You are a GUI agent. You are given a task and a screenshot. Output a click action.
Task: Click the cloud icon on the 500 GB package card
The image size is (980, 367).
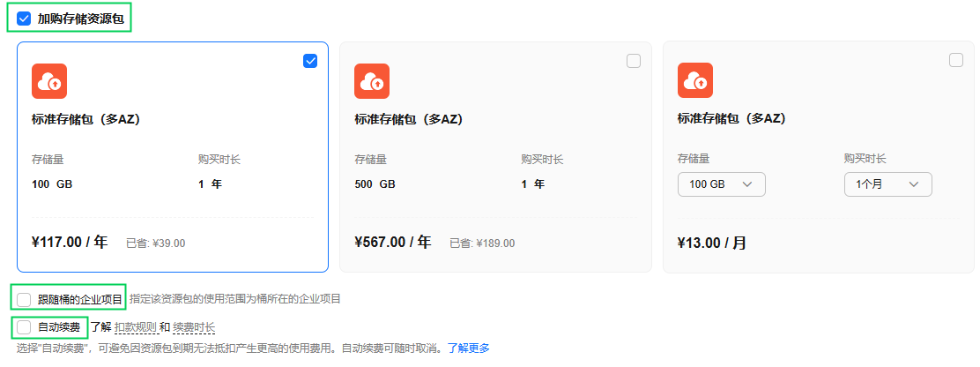372,81
